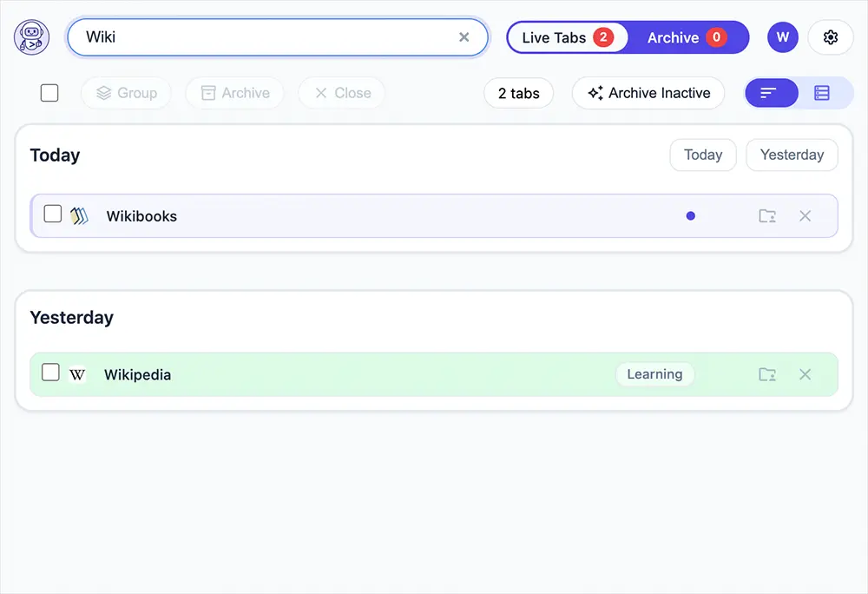Viewport: 868px width, 594px height.
Task: Click the Wikibooks favicon
Action: pyautogui.click(x=79, y=215)
